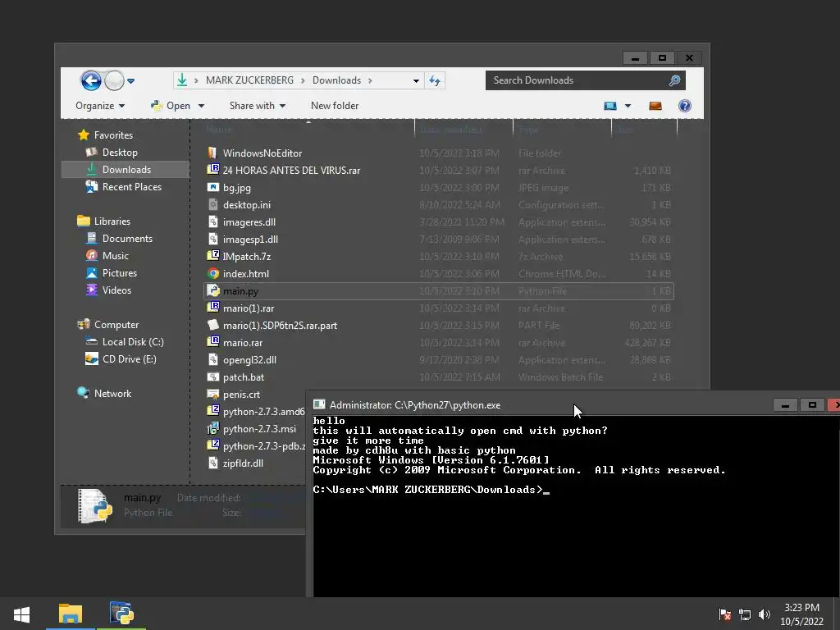840x630 pixels.
Task: Select Libraries in the navigation pane
Action: coord(104,221)
